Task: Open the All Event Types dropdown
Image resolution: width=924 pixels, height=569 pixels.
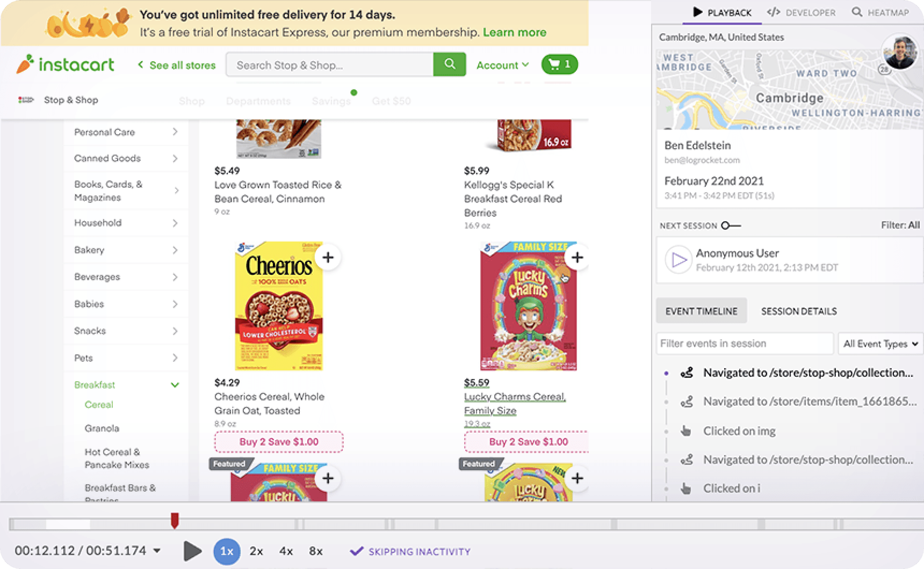Action: pos(880,344)
